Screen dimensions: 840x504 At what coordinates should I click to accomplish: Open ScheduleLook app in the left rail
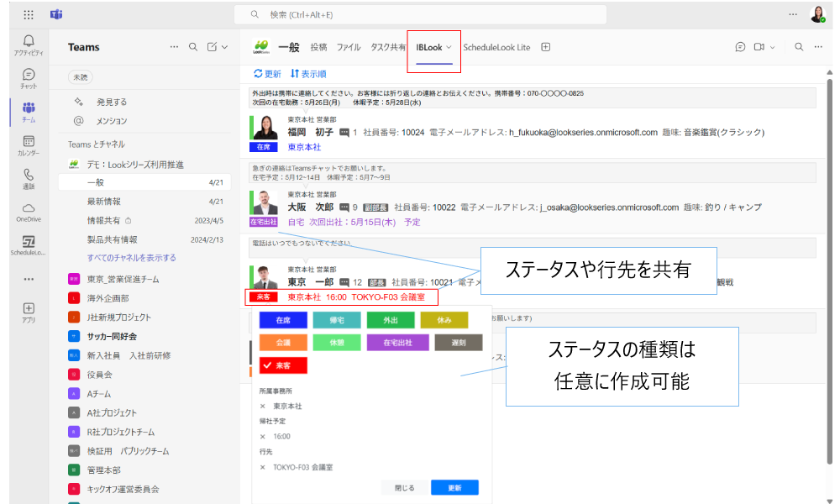tap(29, 245)
